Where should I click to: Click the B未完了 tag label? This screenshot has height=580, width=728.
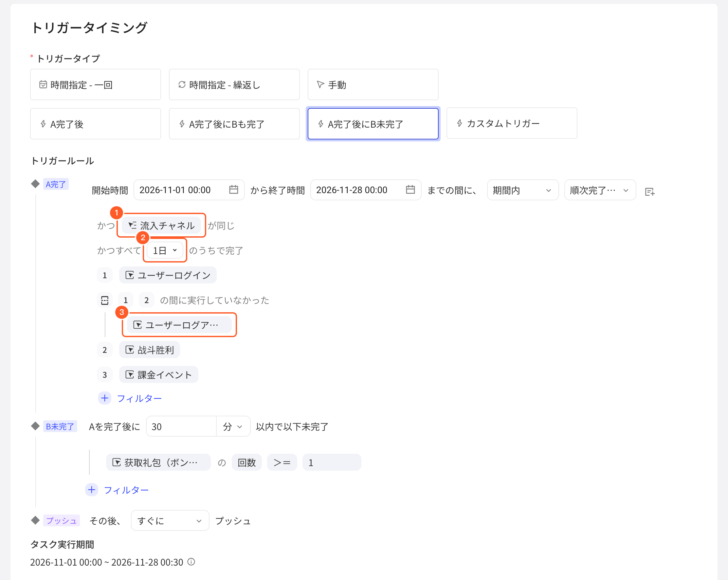pos(60,426)
